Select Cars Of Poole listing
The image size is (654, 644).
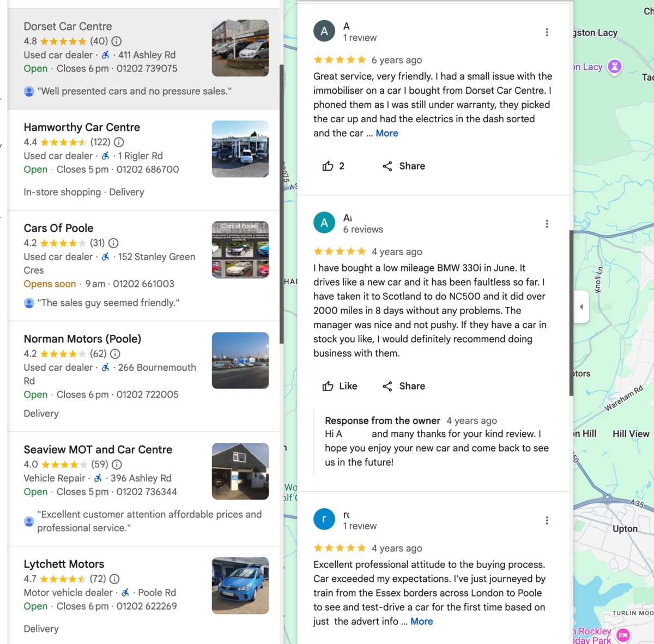tap(59, 228)
